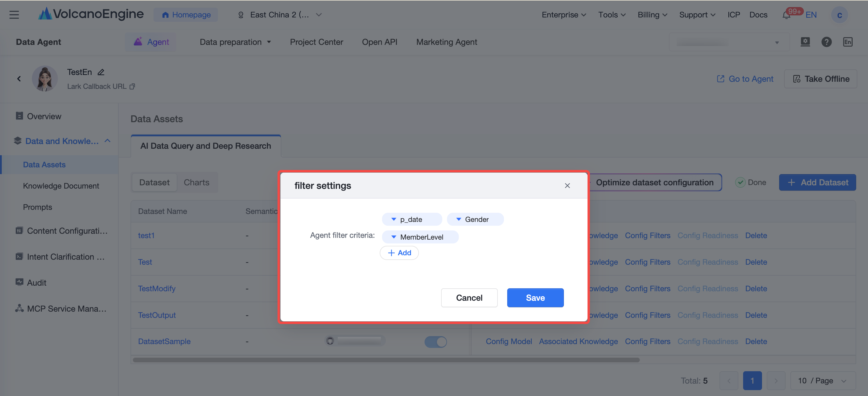Select the Dataset tab
Image resolution: width=868 pixels, height=396 pixels.
click(154, 182)
